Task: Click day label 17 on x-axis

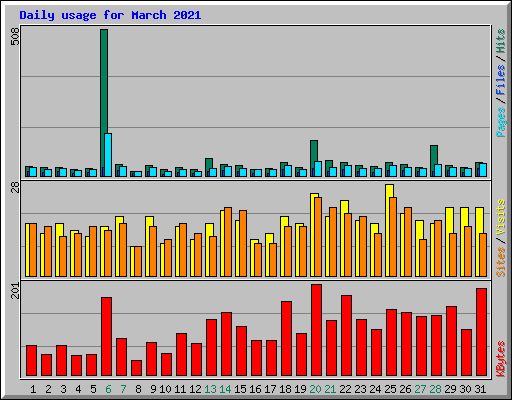Action: coord(270,389)
